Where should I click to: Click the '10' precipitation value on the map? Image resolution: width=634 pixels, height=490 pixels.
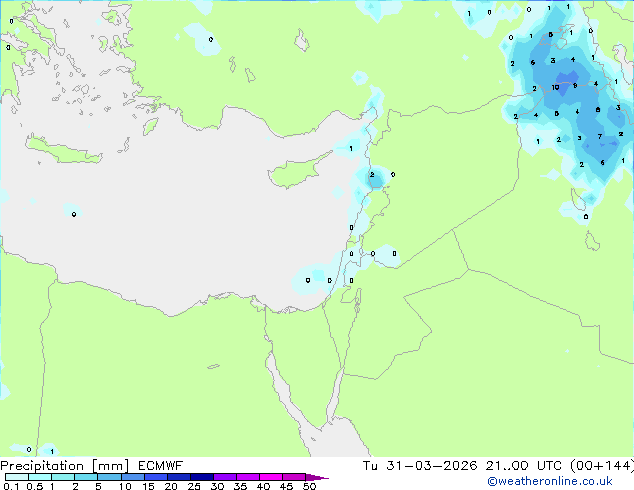point(555,87)
